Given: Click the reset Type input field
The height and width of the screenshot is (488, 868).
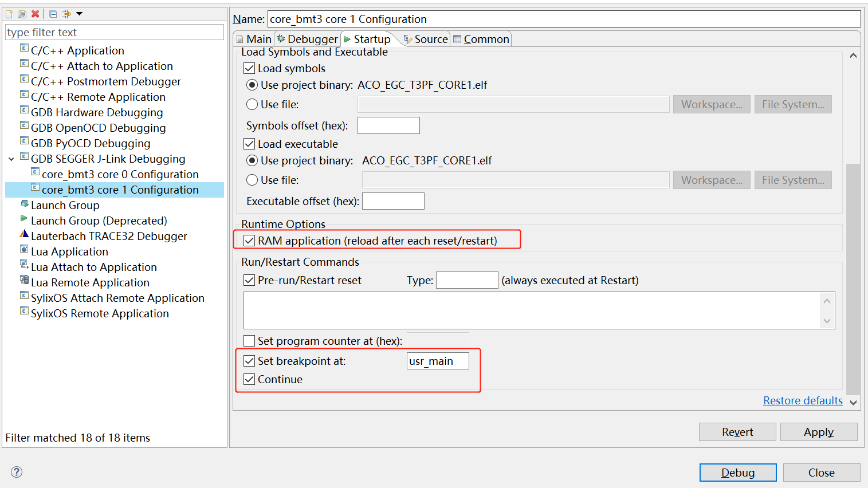Looking at the screenshot, I should (467, 280).
